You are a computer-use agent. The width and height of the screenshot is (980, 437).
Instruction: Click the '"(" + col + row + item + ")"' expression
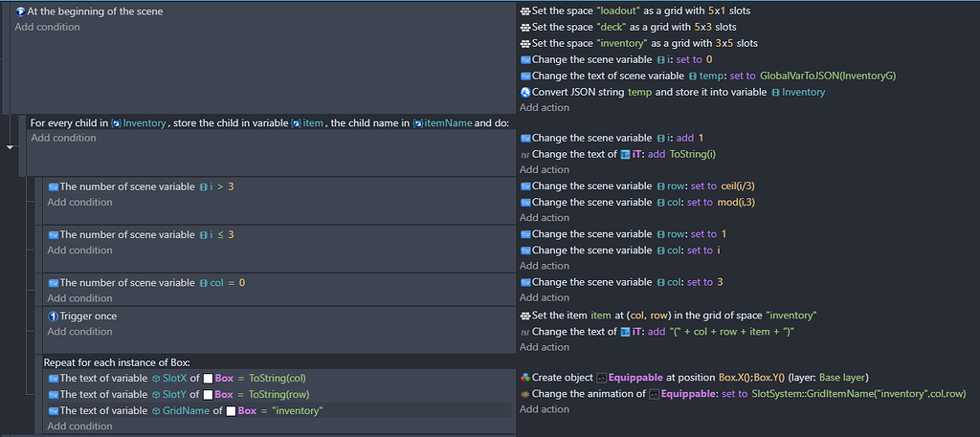coord(731,332)
